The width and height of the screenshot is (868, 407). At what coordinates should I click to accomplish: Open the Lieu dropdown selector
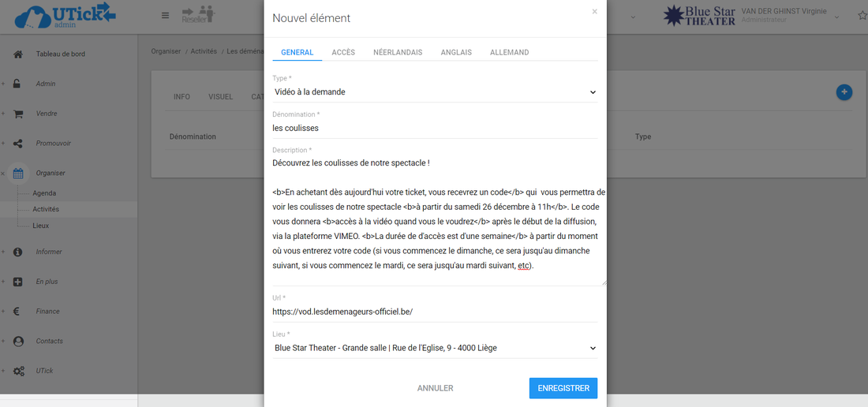pos(434,348)
